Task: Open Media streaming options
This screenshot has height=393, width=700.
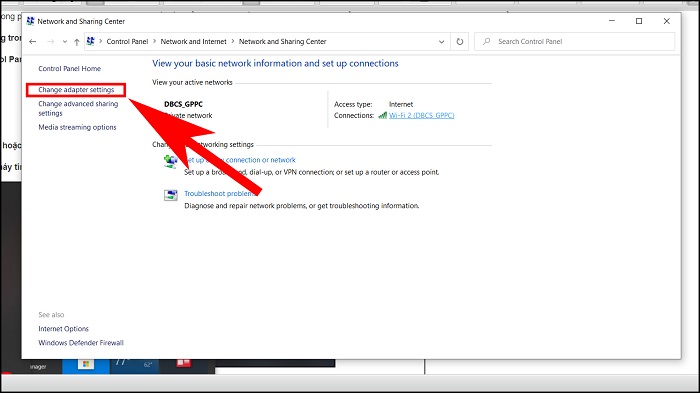Action: click(77, 127)
